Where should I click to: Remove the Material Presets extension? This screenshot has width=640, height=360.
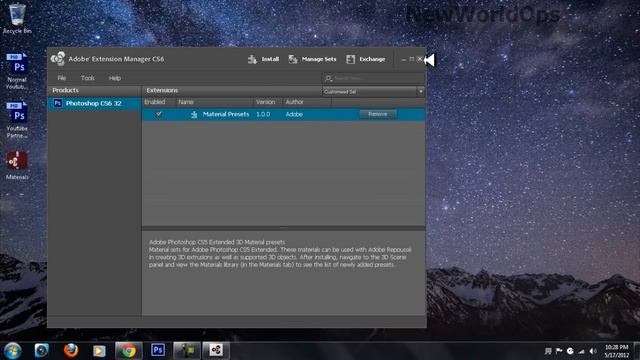point(378,114)
